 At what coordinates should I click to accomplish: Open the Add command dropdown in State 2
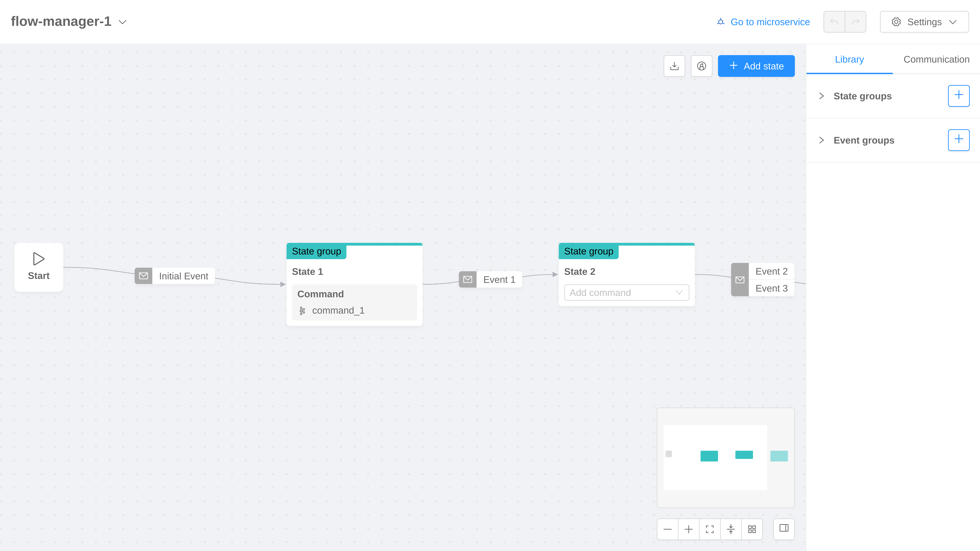626,292
